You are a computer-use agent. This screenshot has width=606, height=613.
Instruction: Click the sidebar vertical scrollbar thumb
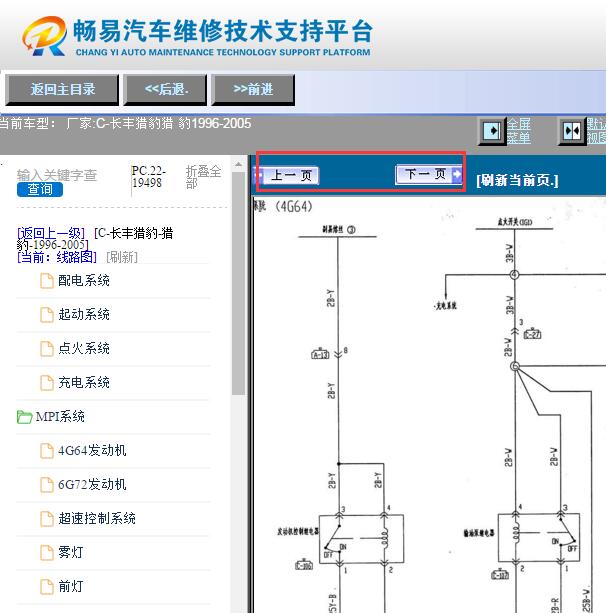click(x=238, y=283)
